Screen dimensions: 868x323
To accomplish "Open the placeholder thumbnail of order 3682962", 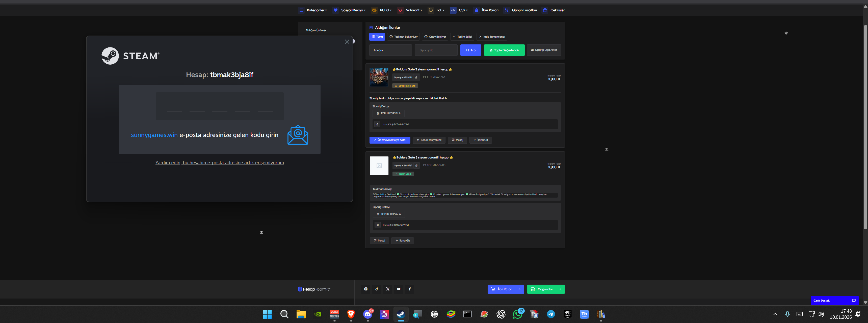I will point(379,165).
